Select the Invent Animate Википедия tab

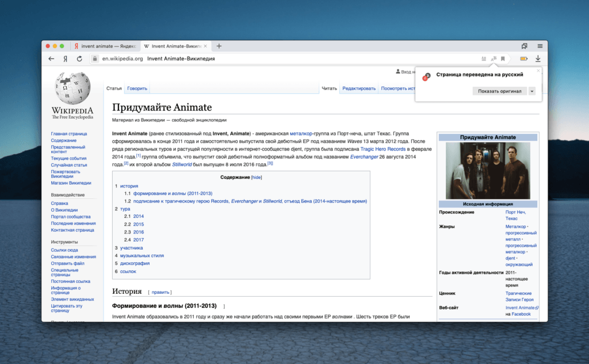175,46
